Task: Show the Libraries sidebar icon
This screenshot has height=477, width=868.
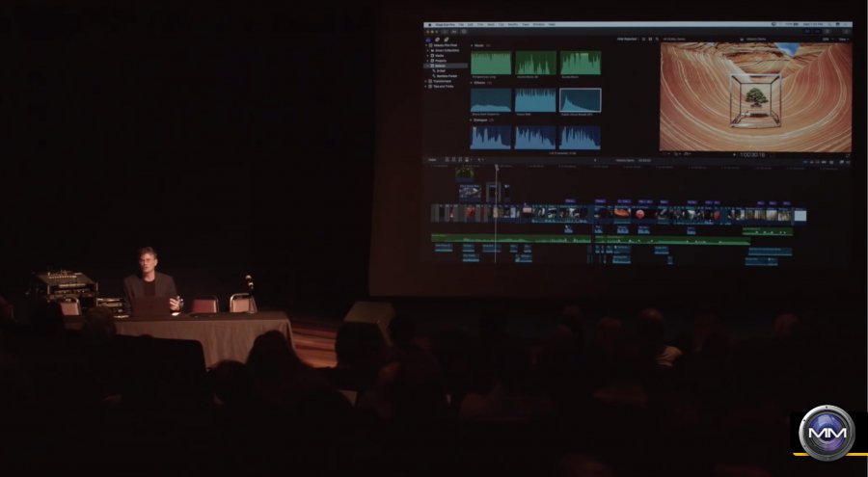Action: tap(428, 40)
